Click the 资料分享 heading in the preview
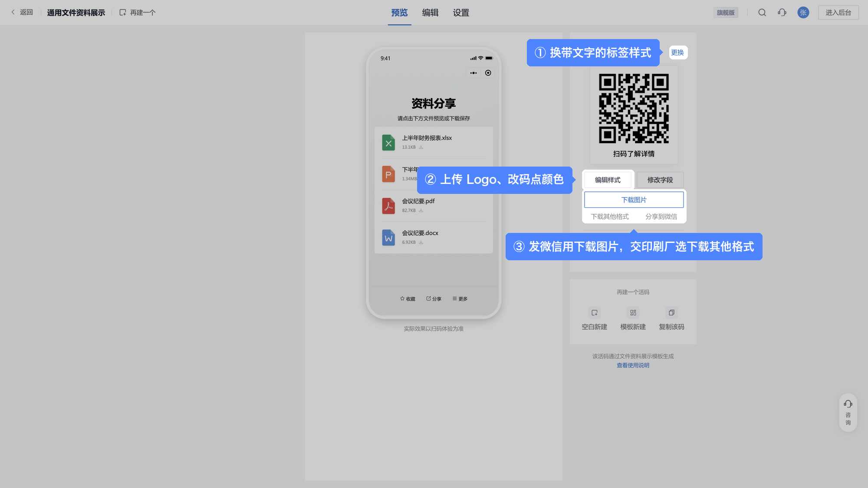 click(434, 103)
